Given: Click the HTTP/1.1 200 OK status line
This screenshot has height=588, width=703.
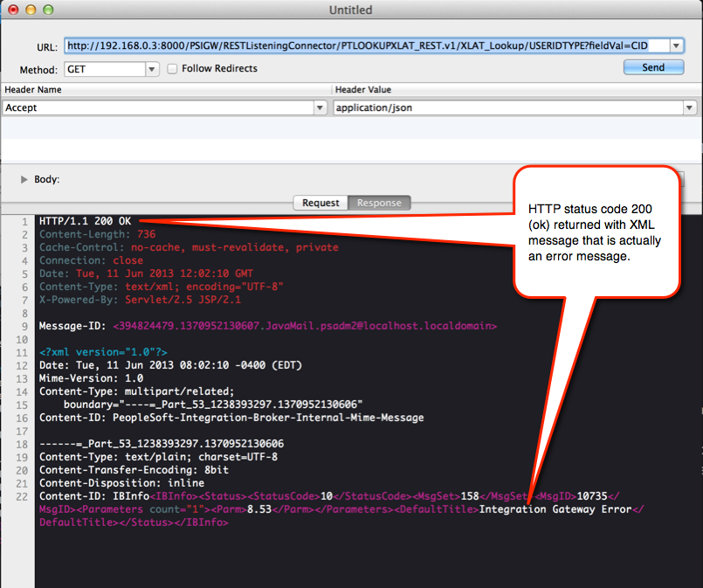Looking at the screenshot, I should click(x=86, y=221).
